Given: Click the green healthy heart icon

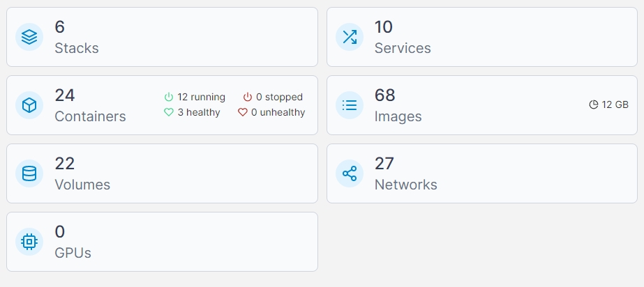Looking at the screenshot, I should coord(168,113).
